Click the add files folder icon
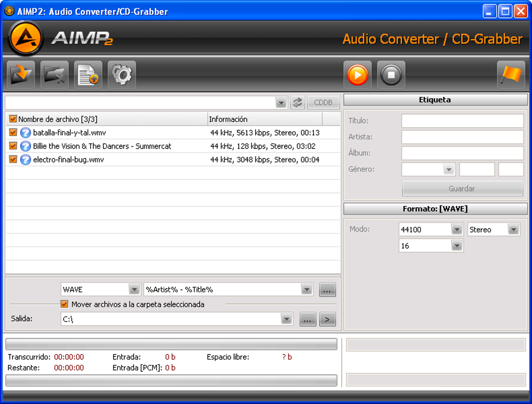 click(x=21, y=75)
